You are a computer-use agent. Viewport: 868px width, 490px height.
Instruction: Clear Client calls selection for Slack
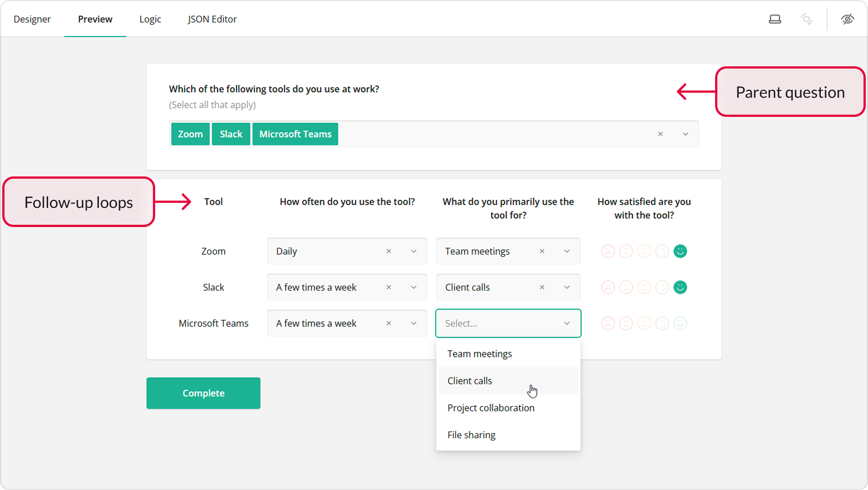point(542,287)
